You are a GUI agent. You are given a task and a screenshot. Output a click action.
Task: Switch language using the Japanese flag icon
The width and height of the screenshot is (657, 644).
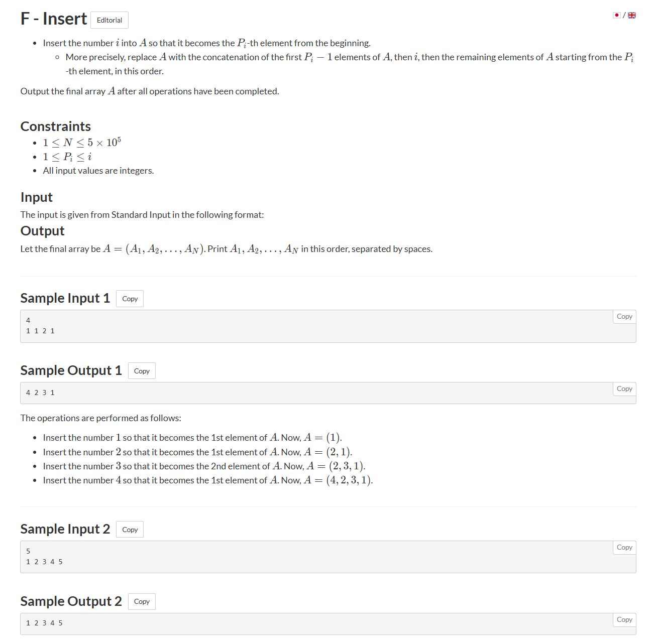click(x=617, y=15)
